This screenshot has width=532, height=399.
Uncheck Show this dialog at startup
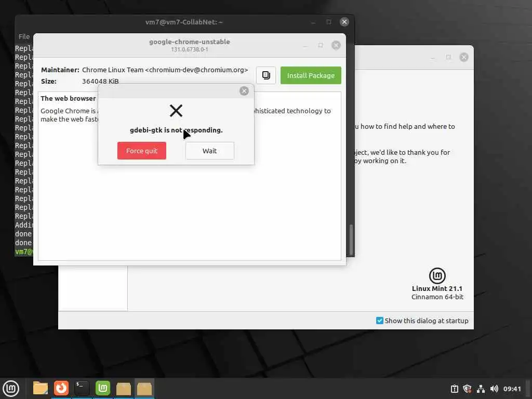(x=380, y=321)
